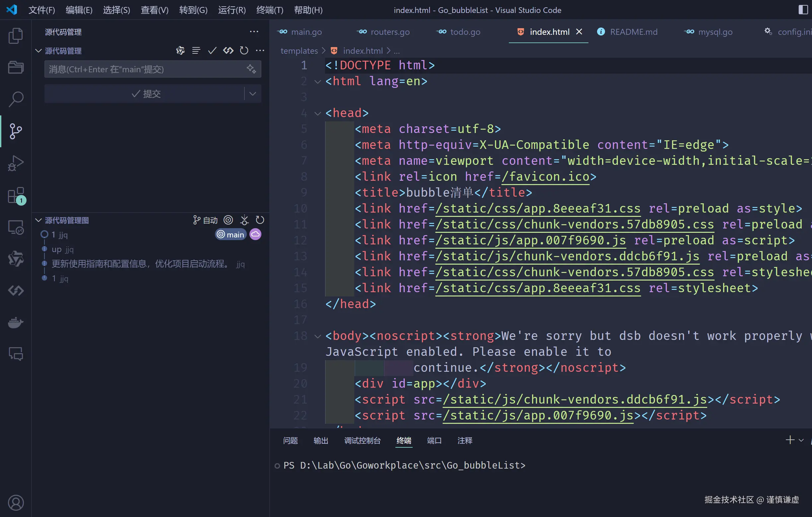The width and height of the screenshot is (812, 517).
Task: Click the commit message input field
Action: pos(145,69)
